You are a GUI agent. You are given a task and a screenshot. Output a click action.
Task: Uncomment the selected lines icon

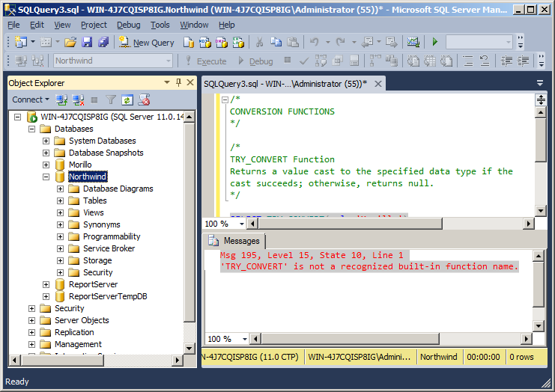point(484,61)
